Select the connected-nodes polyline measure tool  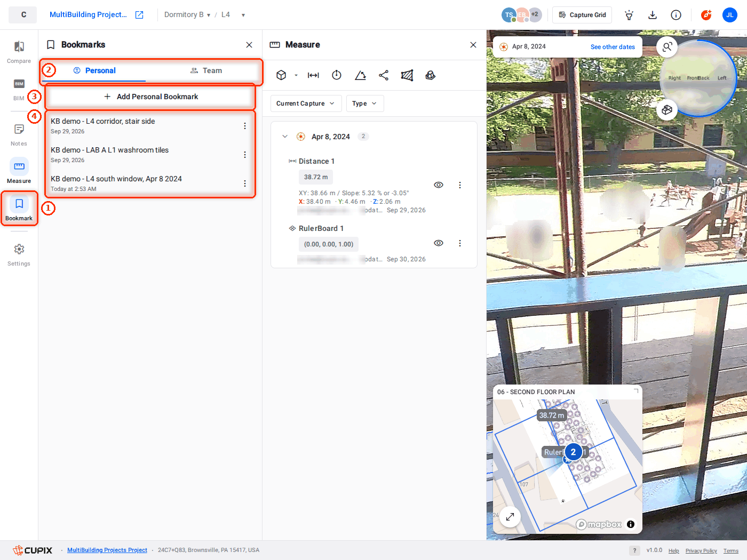(x=384, y=75)
